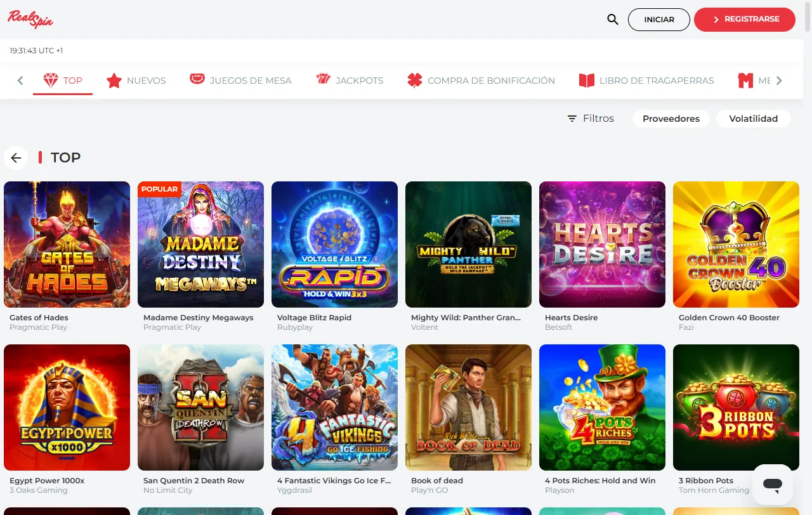812x515 pixels.
Task: Click the Filtros label
Action: pyautogui.click(x=598, y=119)
